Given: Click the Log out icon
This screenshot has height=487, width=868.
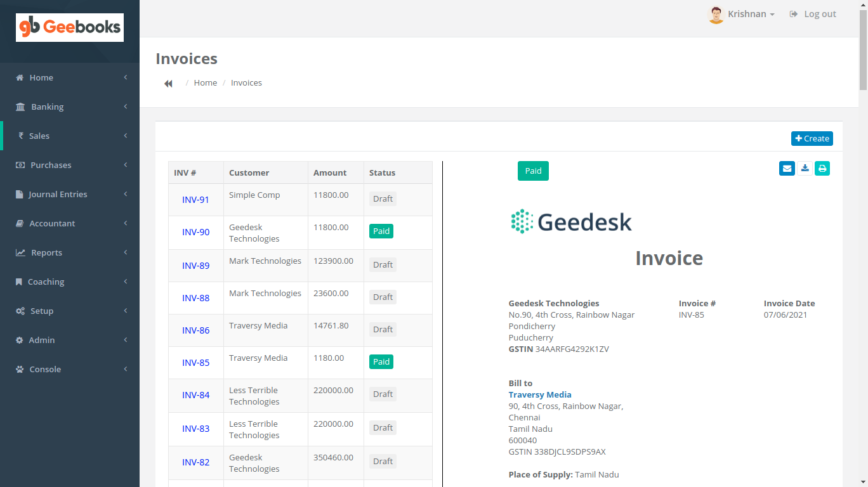Looking at the screenshot, I should [793, 13].
